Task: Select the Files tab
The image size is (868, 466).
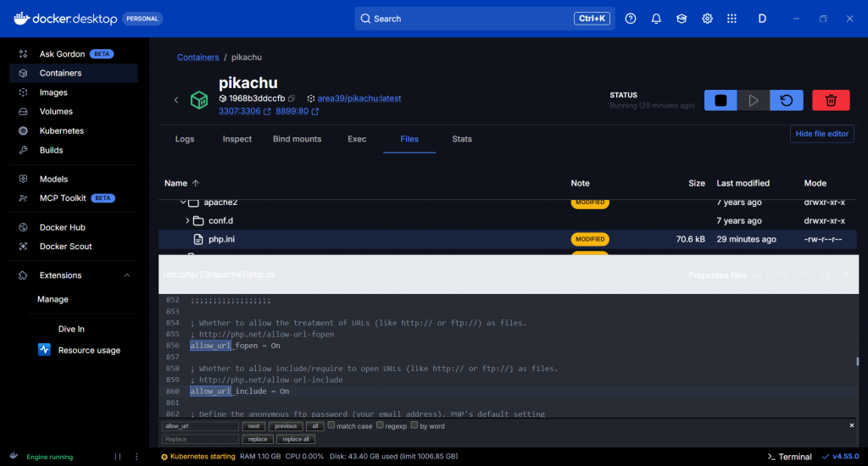Action: pyautogui.click(x=409, y=139)
